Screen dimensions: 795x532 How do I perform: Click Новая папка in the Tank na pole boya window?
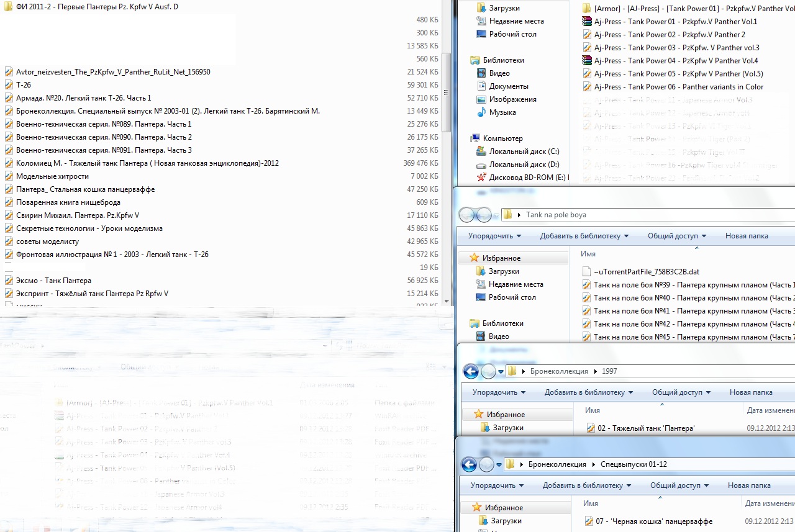747,236
